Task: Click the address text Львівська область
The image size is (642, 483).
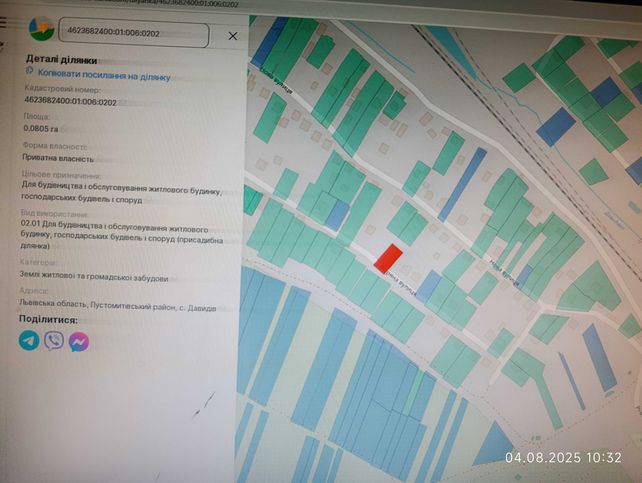Action: point(118,306)
